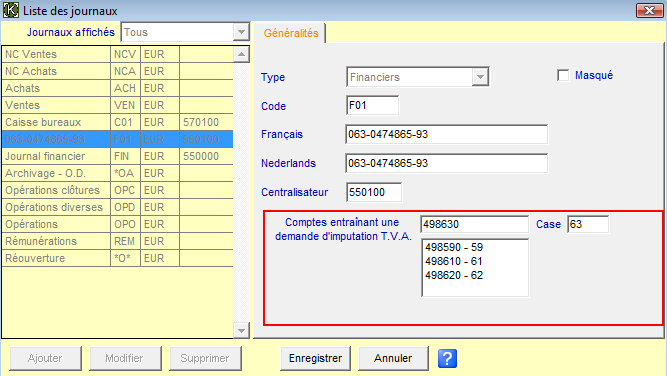Select the Achats journal row
The image size is (667, 376).
point(117,88)
